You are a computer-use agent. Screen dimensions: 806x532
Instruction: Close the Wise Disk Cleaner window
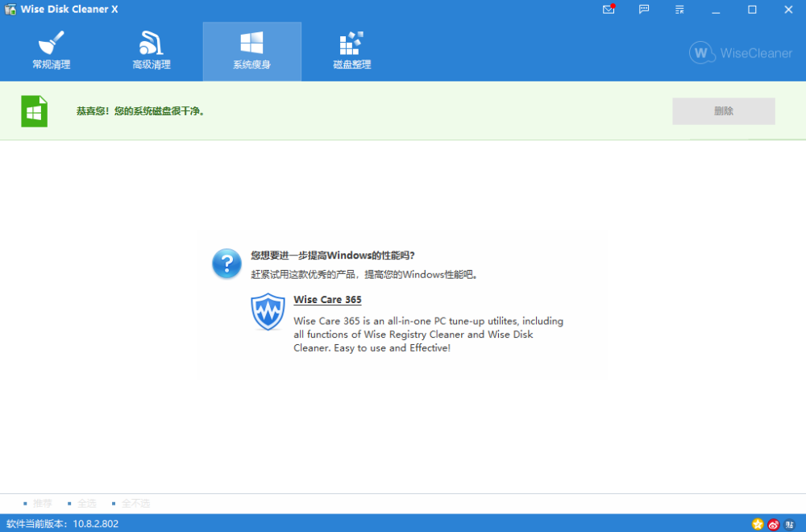pos(788,9)
